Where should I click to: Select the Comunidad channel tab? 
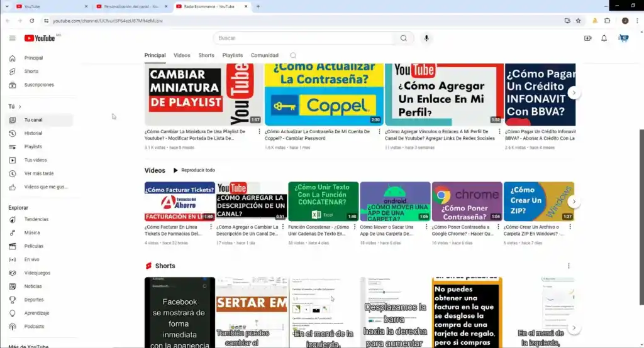pyautogui.click(x=265, y=55)
